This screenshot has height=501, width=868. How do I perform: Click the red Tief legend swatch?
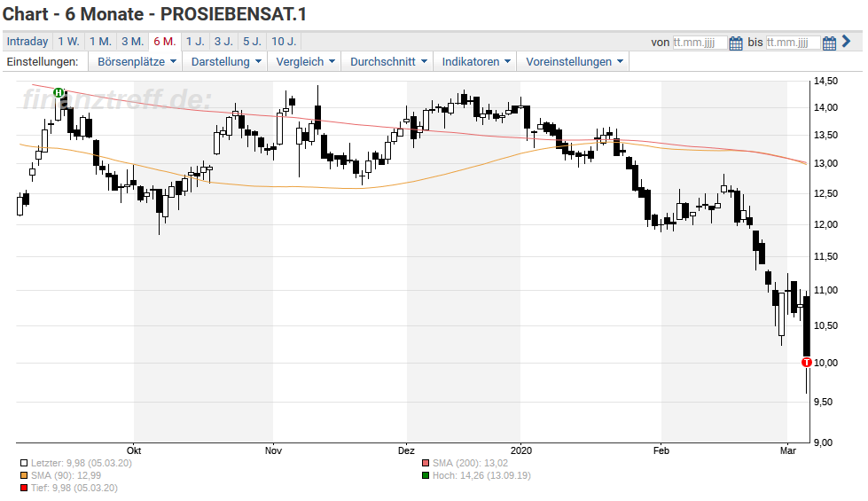click(x=24, y=488)
